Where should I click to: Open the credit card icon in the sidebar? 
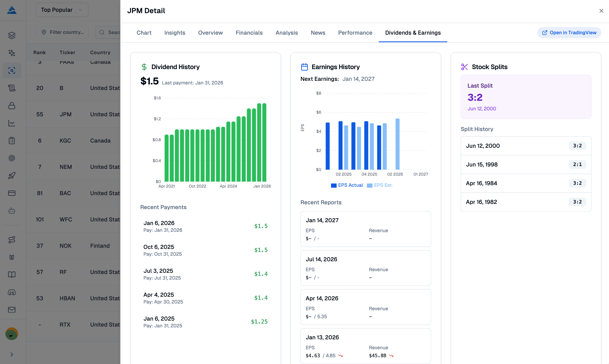[12, 193]
